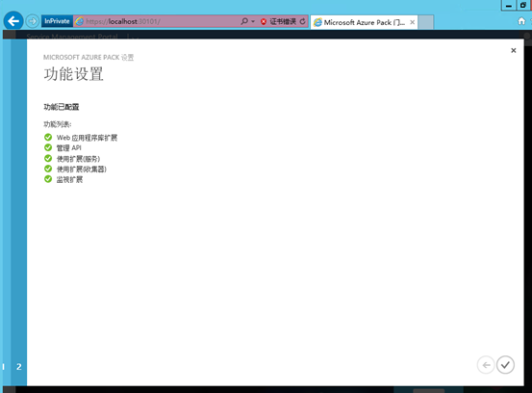Click the green check beside 监视扩展

pos(48,179)
